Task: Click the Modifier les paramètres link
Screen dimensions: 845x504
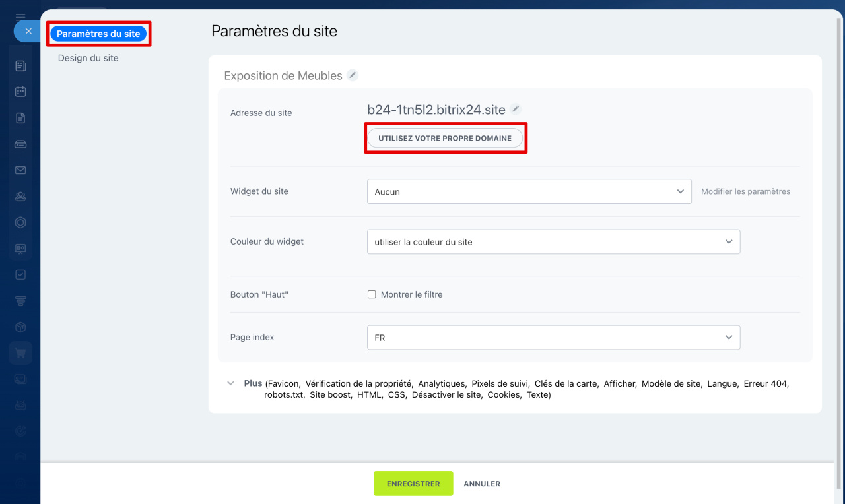Action: [x=745, y=191]
